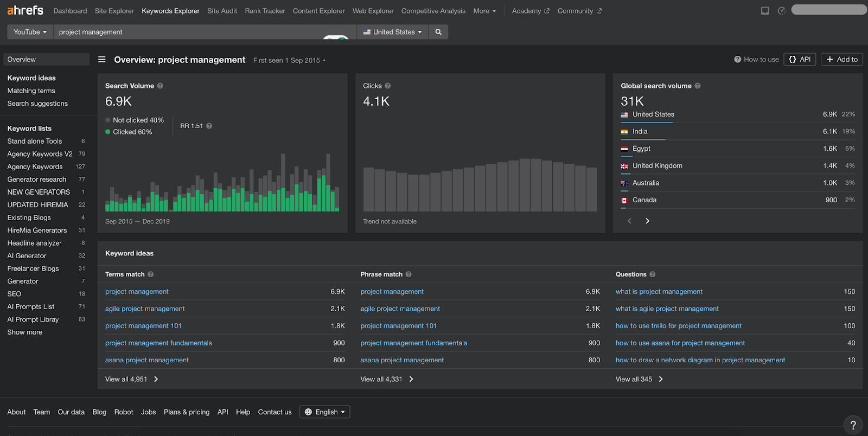Screen dimensions: 868x436
Task: Open the agile project management terms link
Action: coord(145,309)
